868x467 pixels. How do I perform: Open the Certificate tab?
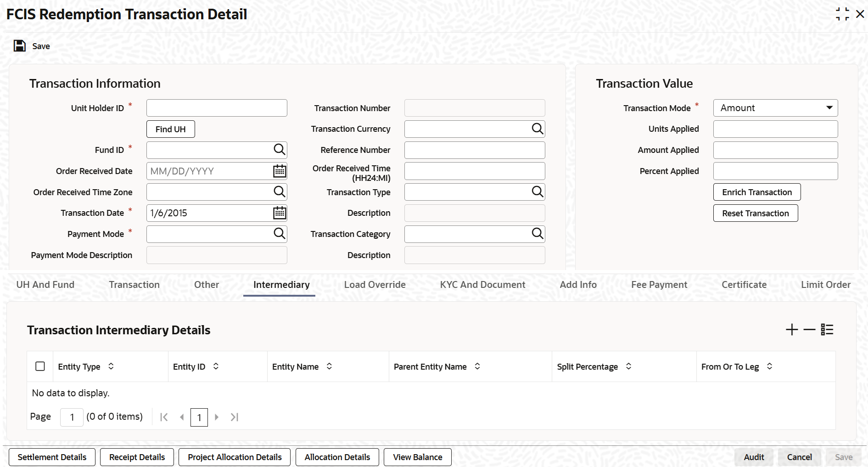(x=744, y=285)
